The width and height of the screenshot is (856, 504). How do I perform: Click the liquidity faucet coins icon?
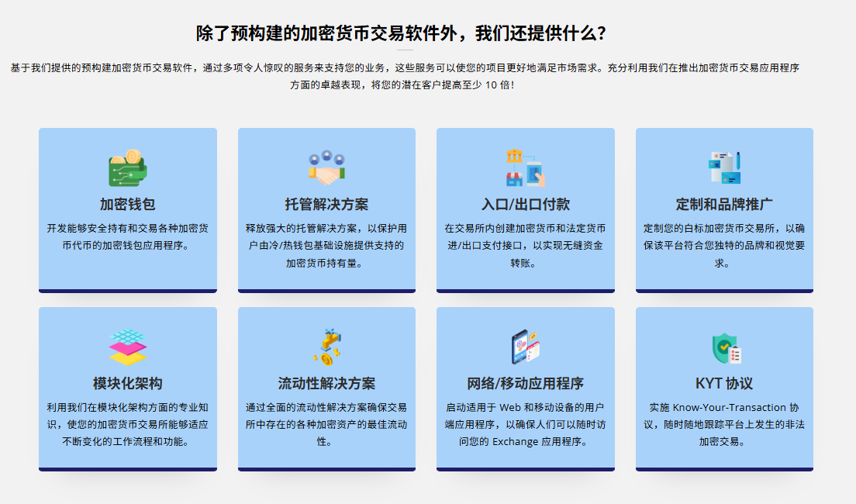326,347
